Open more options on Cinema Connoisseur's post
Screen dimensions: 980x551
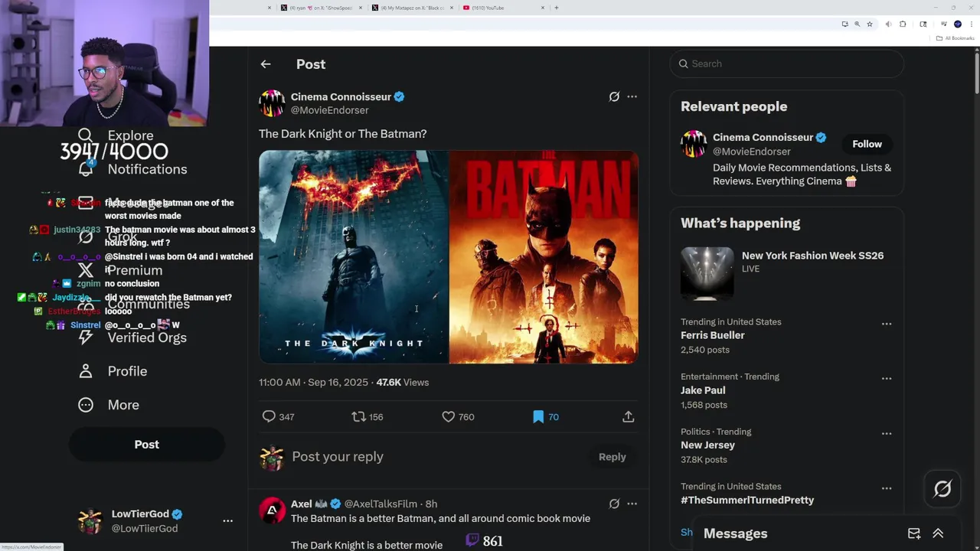632,96
